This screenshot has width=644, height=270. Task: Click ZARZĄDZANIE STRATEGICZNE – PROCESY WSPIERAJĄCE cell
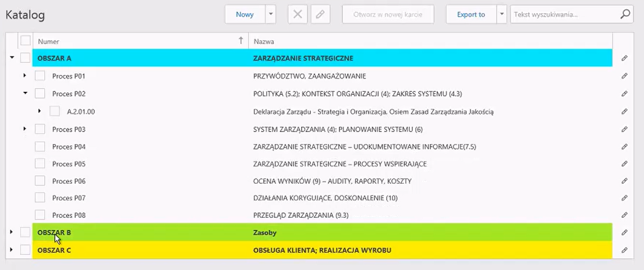coord(339,164)
